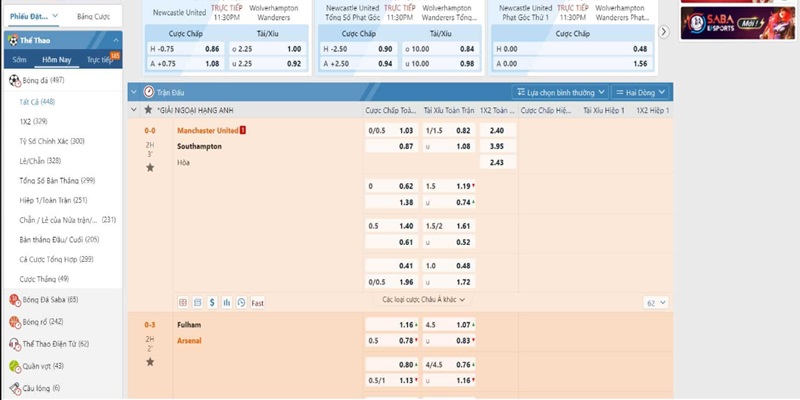Pick Newcastle corners H -2.50 odds 0.90

click(x=358, y=49)
